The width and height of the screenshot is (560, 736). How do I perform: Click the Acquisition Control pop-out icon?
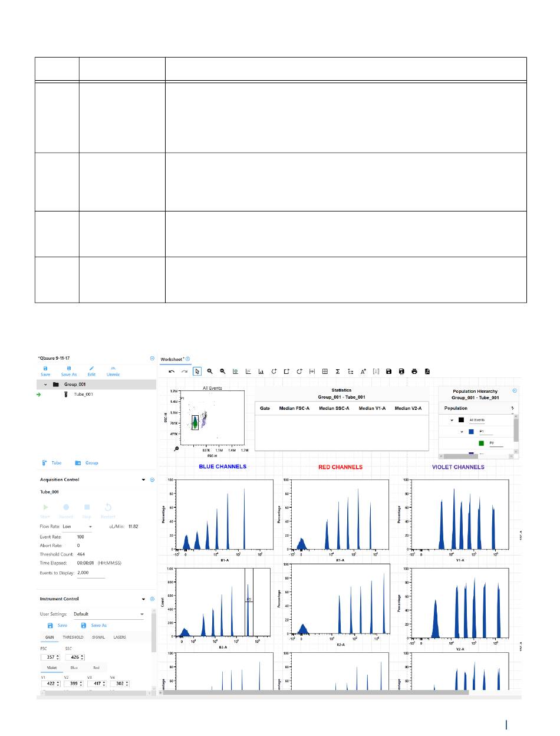coord(151,480)
